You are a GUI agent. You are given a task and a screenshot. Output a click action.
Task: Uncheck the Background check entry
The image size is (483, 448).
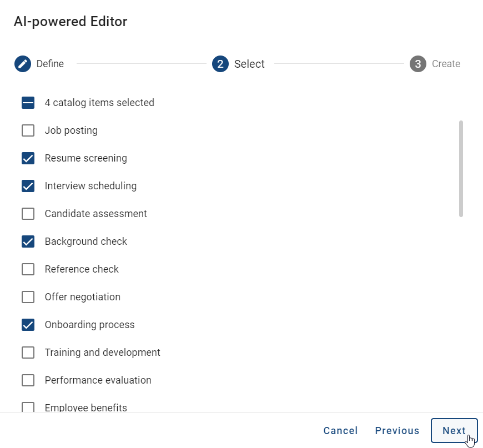pyautogui.click(x=28, y=241)
